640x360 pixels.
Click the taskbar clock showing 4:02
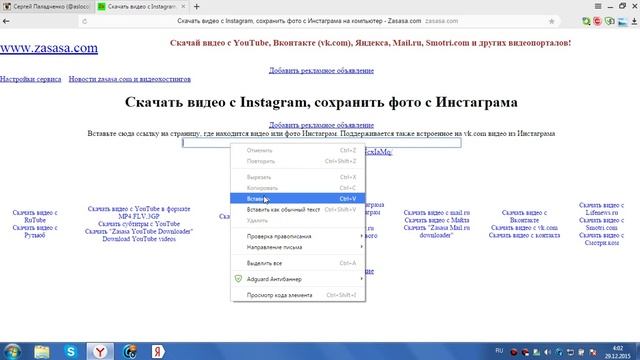click(618, 352)
